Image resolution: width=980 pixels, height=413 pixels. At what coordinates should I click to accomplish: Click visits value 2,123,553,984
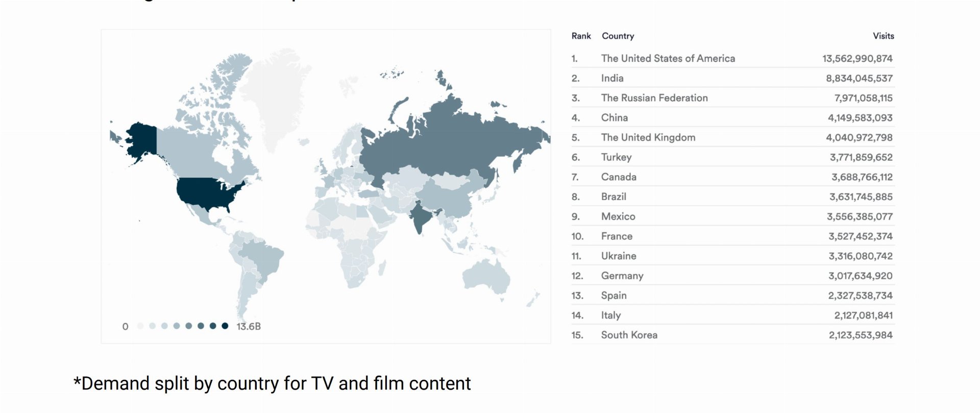coord(861,335)
